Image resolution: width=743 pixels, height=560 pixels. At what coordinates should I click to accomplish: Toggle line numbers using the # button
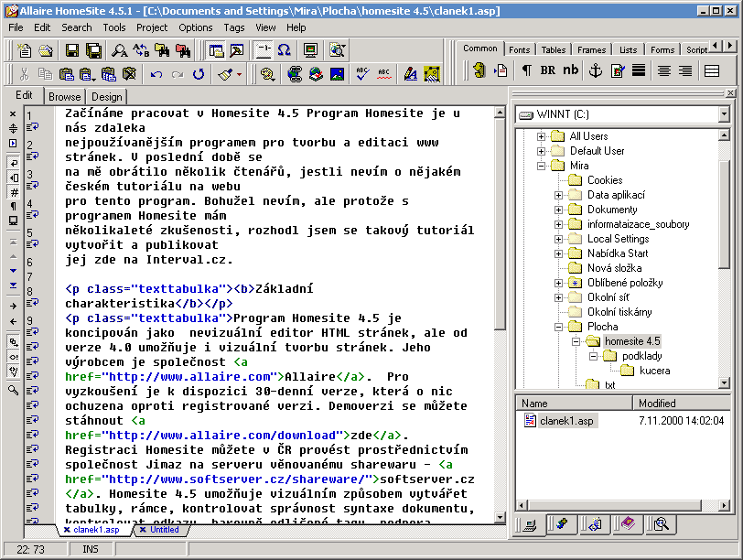point(13,192)
